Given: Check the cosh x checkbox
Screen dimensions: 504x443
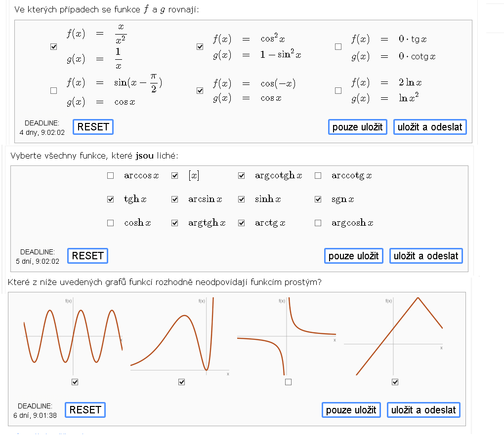Looking at the screenshot, I should pyautogui.click(x=111, y=223).
